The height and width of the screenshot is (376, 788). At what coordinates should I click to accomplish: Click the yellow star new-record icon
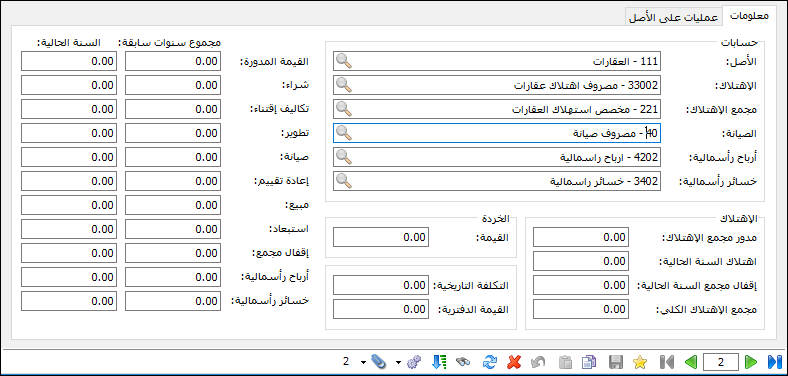click(640, 361)
